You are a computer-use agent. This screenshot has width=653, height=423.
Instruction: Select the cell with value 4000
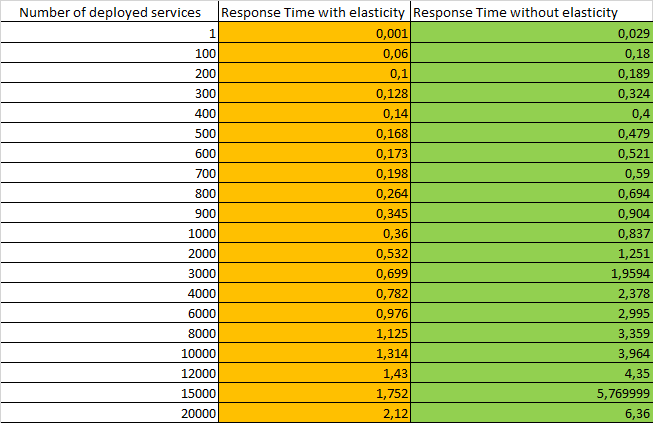tap(110, 292)
